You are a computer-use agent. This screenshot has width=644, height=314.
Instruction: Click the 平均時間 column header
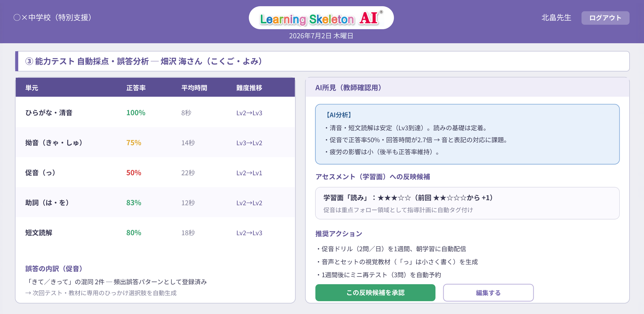(194, 88)
